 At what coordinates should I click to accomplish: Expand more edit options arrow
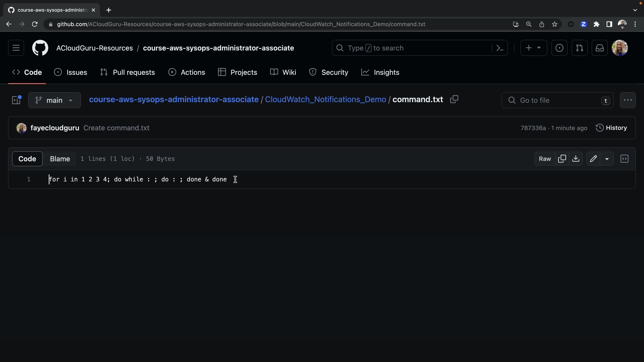pyautogui.click(x=607, y=159)
